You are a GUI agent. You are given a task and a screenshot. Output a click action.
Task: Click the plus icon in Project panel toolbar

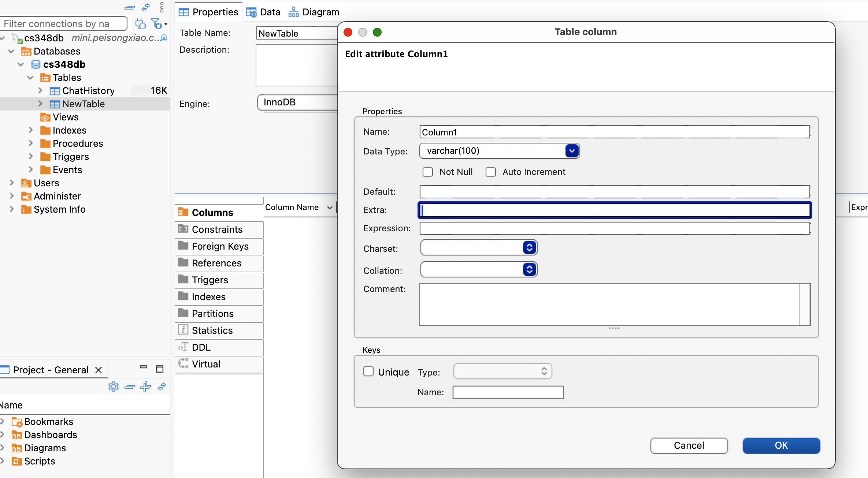[145, 386]
